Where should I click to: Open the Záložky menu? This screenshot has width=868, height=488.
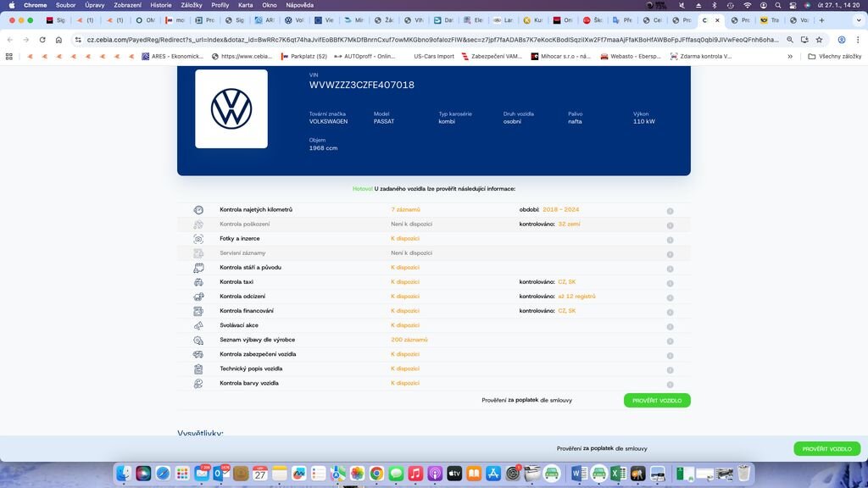click(x=192, y=4)
